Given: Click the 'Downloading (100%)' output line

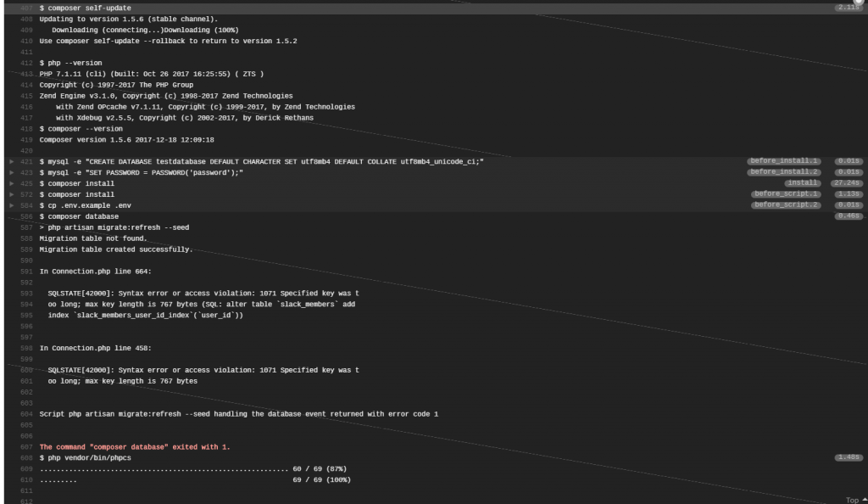Looking at the screenshot, I should pyautogui.click(x=145, y=31).
